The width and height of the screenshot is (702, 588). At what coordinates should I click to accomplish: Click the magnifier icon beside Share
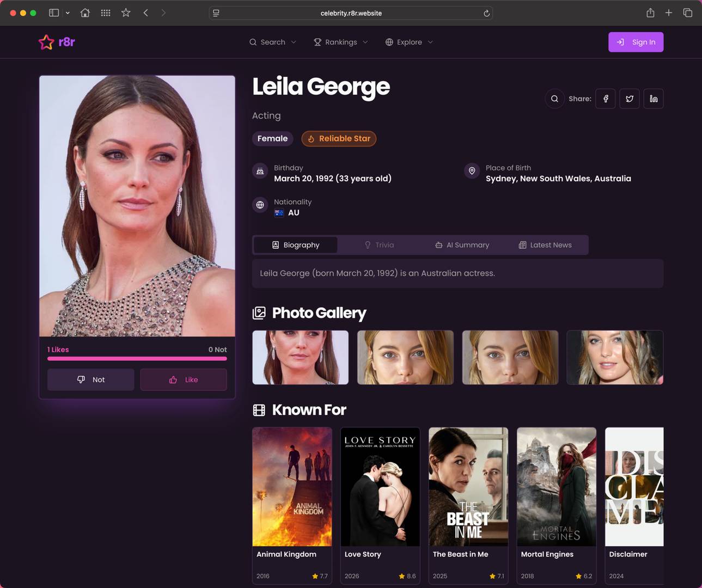[554, 99]
